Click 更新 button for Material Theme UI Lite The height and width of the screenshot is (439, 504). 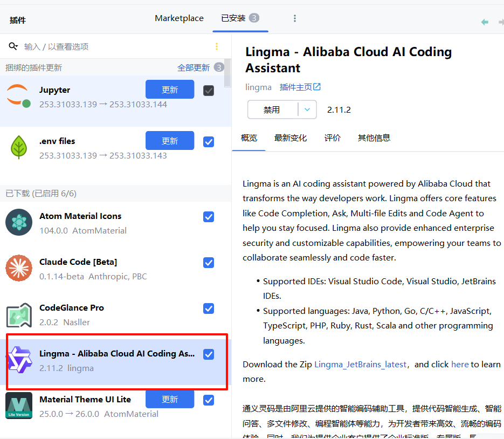point(170,399)
